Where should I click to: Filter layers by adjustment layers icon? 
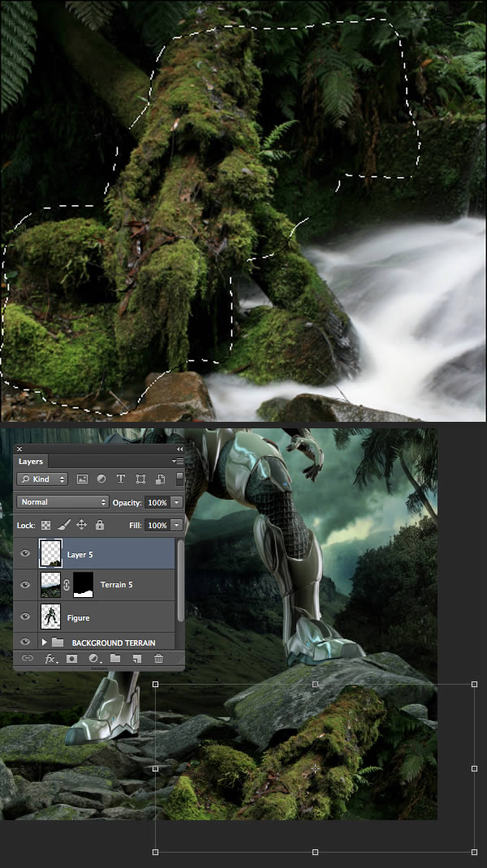(101, 479)
